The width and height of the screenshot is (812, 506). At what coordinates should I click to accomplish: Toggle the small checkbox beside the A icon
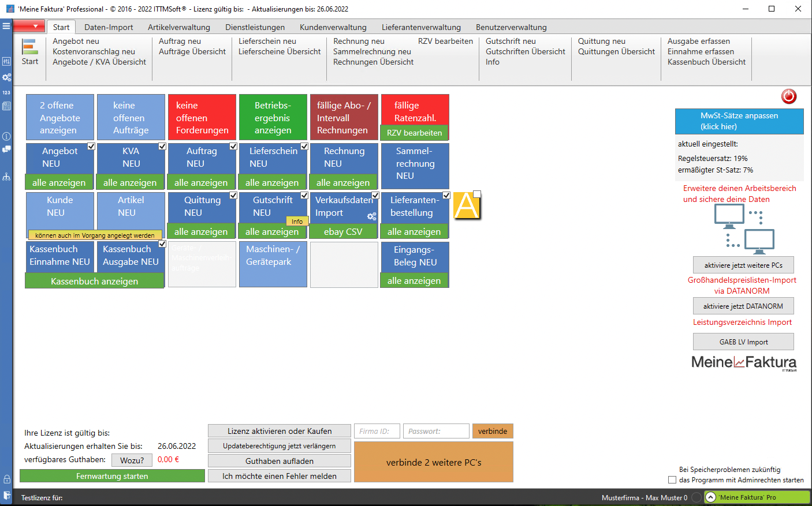tap(477, 194)
